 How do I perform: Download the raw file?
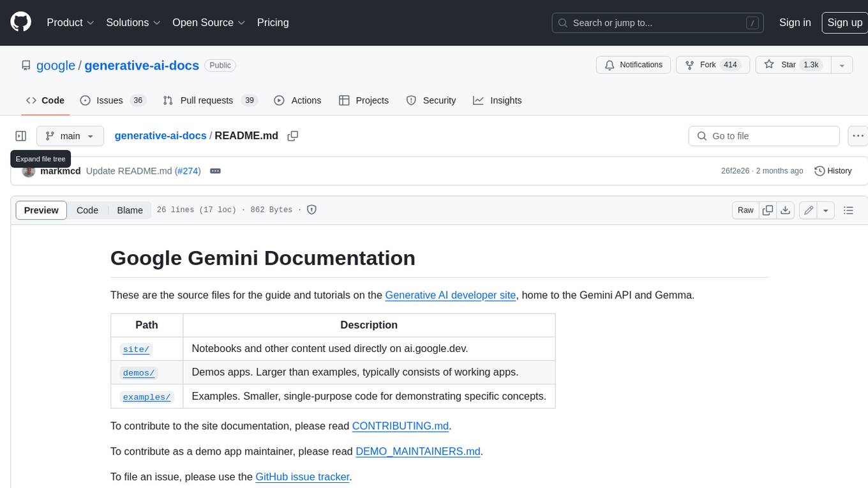(x=786, y=210)
